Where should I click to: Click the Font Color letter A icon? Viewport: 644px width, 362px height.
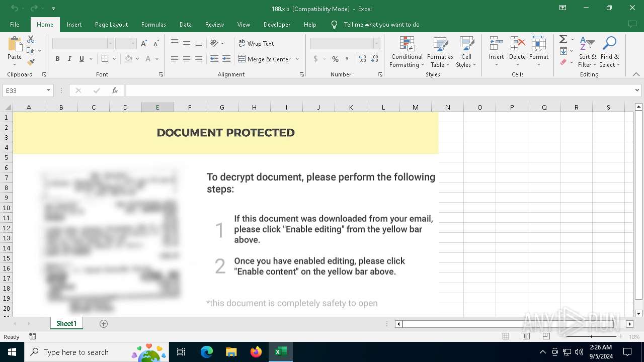coord(148,59)
